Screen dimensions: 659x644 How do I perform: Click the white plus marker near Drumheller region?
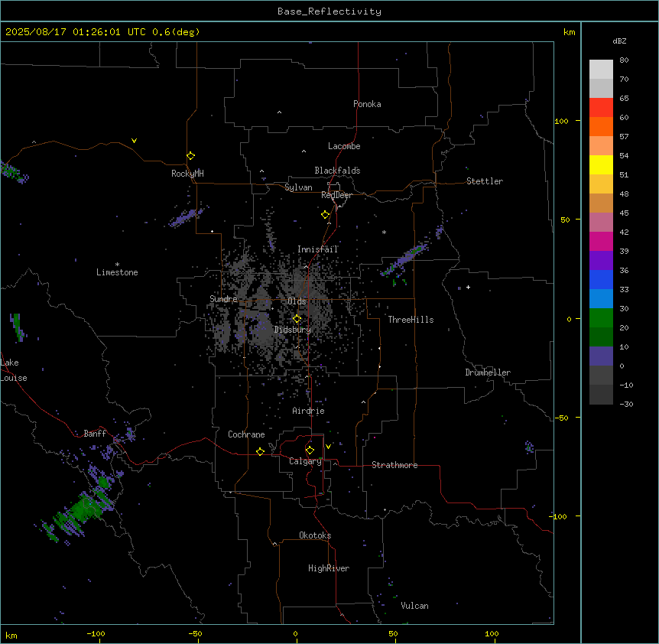tap(468, 287)
